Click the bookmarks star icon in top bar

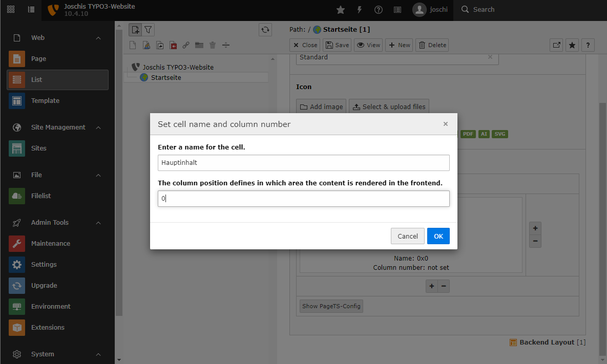(341, 10)
